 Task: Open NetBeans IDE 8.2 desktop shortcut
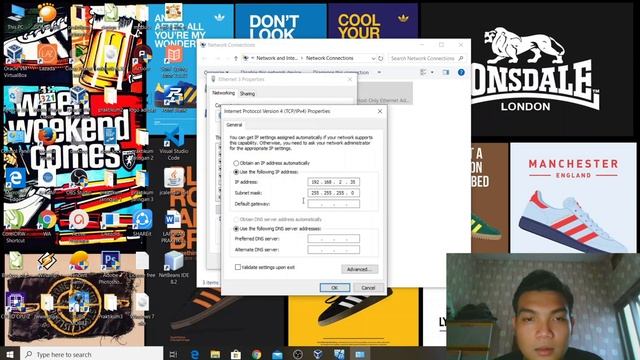pyautogui.click(x=174, y=268)
